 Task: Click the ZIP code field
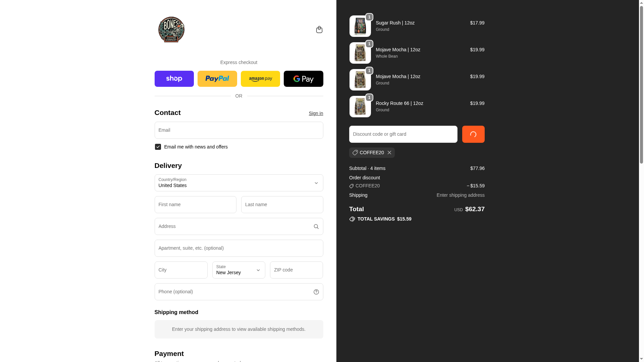point(297,270)
